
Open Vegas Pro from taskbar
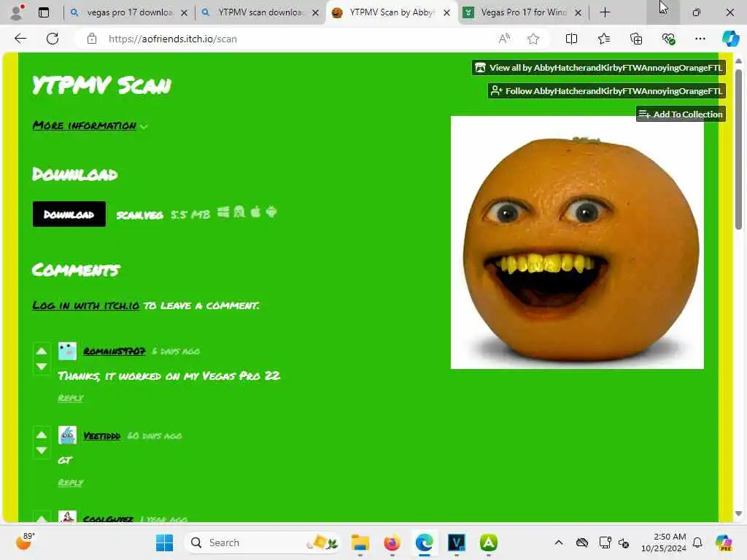457,542
